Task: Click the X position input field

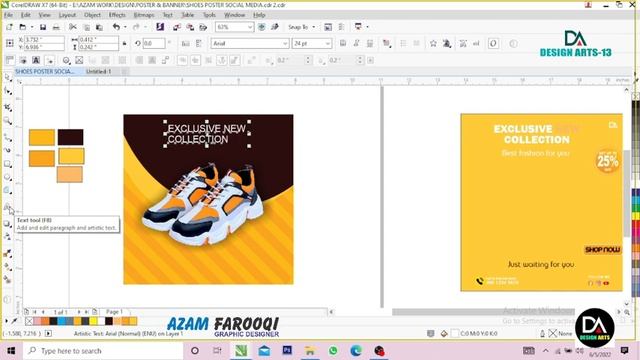Action: tap(44, 40)
